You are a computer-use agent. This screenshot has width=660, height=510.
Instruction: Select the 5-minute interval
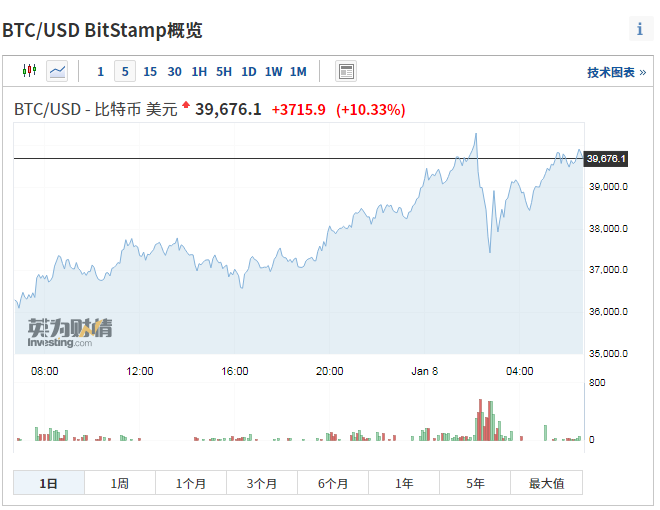[125, 71]
